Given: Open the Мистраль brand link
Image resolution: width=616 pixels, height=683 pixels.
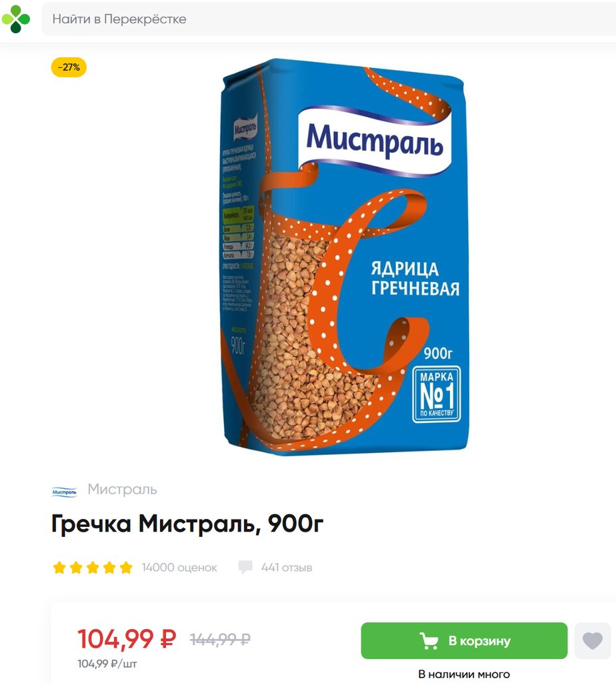Looking at the screenshot, I should (x=122, y=489).
